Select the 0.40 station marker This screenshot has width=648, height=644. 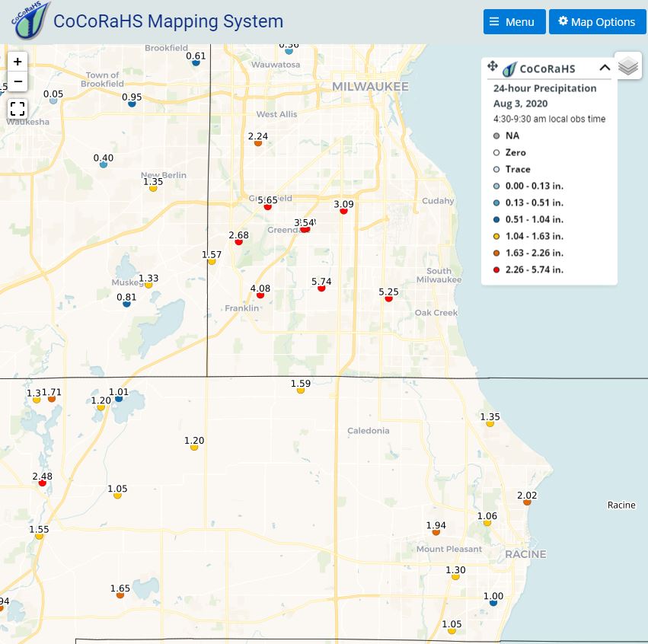pos(104,165)
